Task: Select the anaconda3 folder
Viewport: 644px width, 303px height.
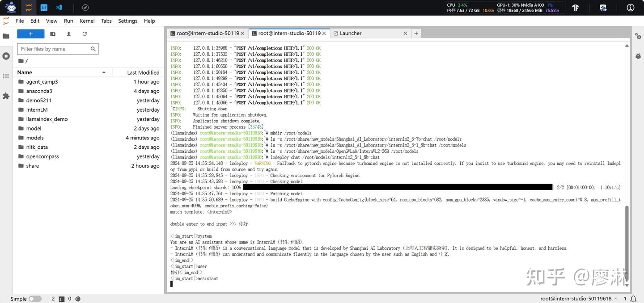Action: coord(89,91)
